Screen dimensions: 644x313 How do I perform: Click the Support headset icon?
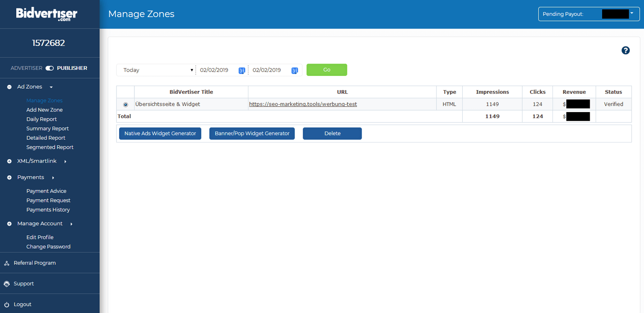pyautogui.click(x=6, y=284)
